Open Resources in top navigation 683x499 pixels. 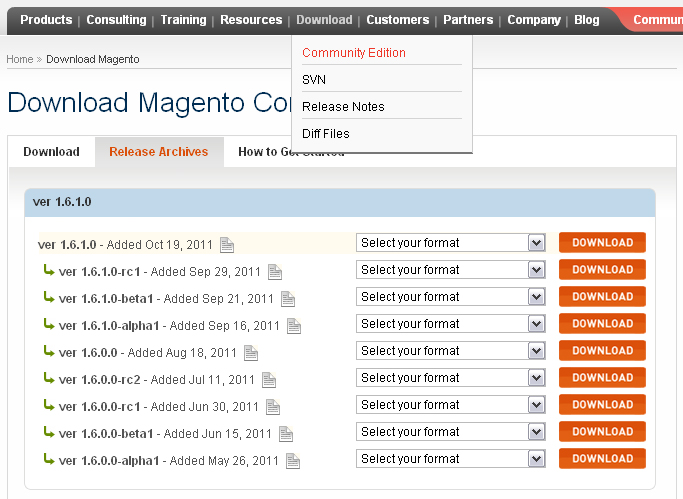[251, 20]
